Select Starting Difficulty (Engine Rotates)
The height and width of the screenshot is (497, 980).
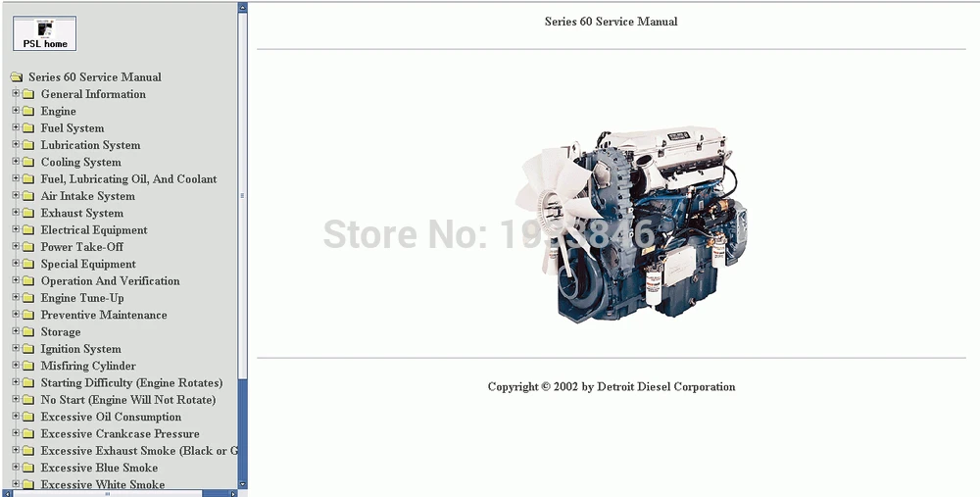click(x=131, y=382)
